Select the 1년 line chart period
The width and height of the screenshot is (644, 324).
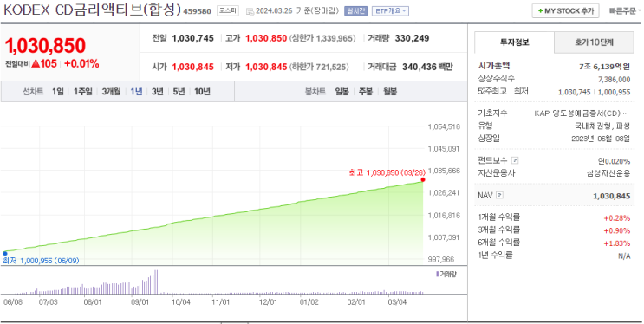pos(136,92)
